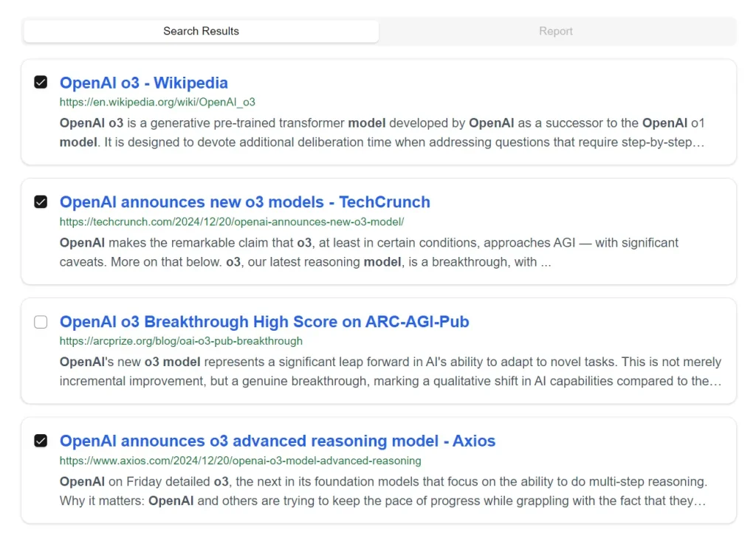Switch to the Report tab
Screen dimensions: 756x533
pyautogui.click(x=555, y=31)
